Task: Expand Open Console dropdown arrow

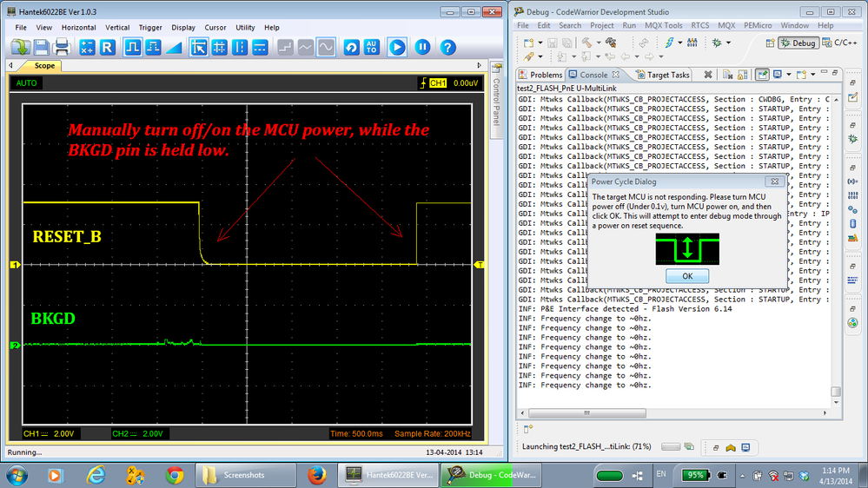Action: click(x=812, y=75)
